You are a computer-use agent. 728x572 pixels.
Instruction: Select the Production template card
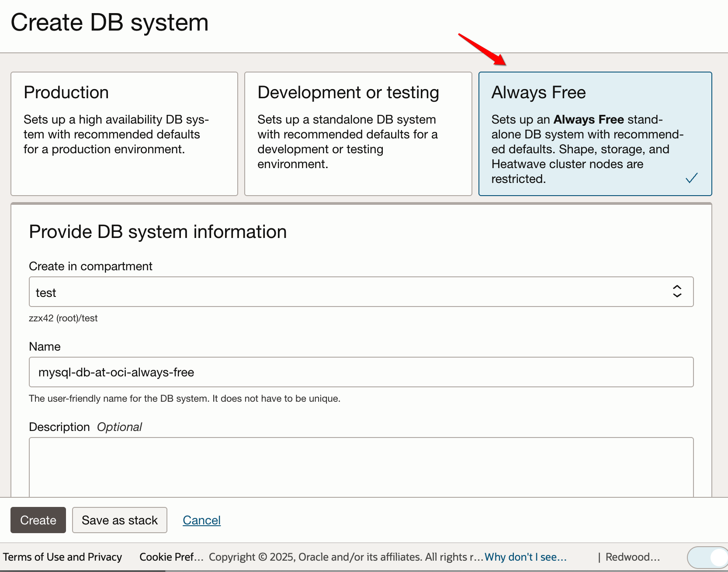(124, 134)
